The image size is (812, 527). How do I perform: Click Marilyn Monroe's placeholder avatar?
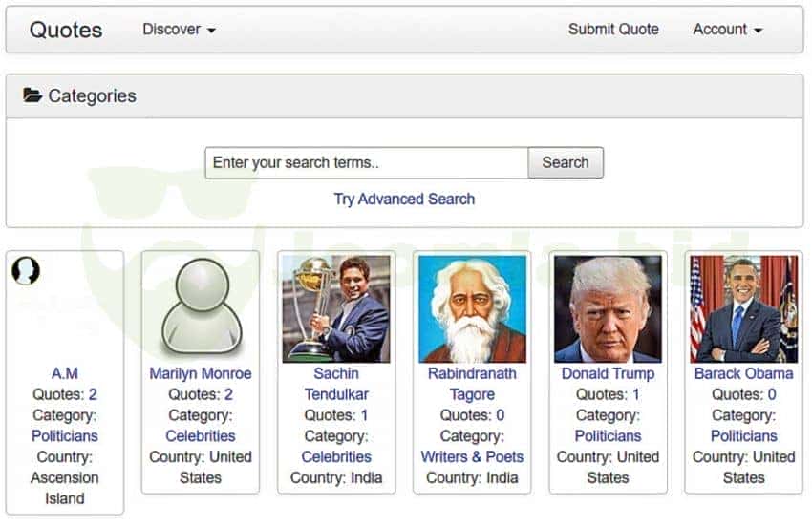coord(201,308)
